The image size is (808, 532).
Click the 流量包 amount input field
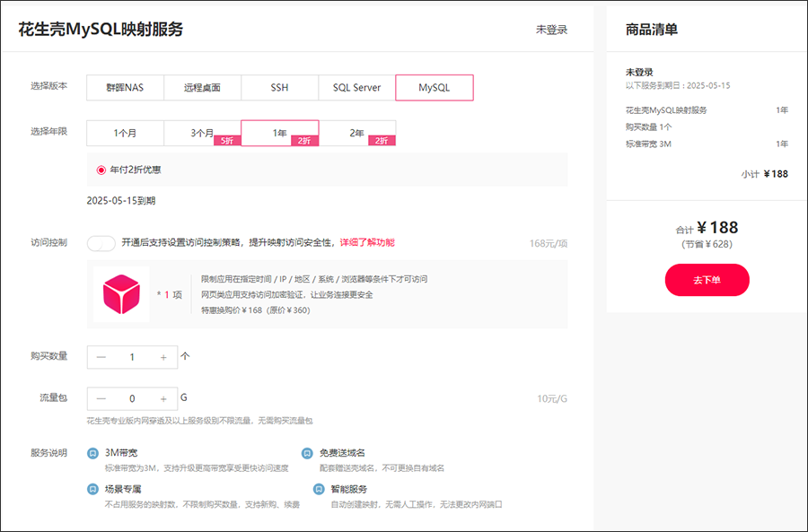coord(132,398)
